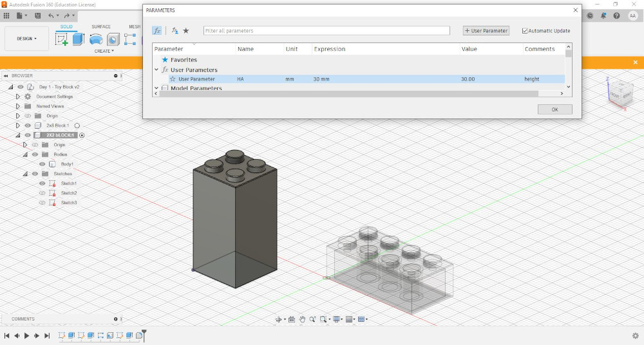Expand Named Views in the browser
644x345 pixels.
(17, 106)
